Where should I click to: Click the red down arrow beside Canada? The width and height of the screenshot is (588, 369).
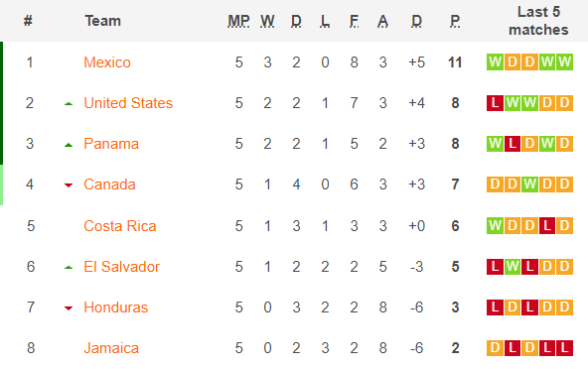[69, 185]
